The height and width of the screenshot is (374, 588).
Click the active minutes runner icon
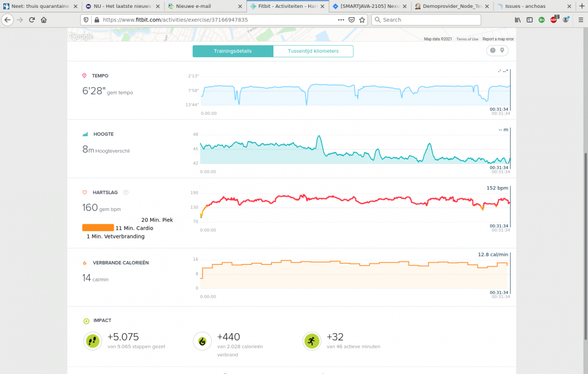tap(312, 341)
